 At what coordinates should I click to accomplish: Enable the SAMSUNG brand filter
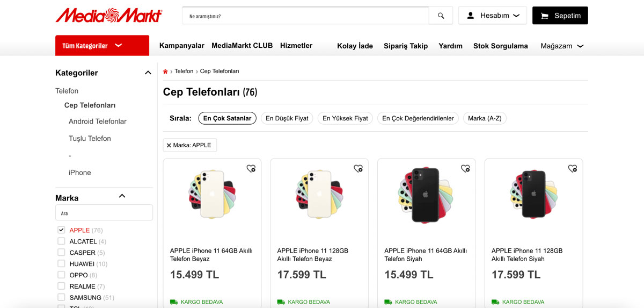(x=61, y=297)
